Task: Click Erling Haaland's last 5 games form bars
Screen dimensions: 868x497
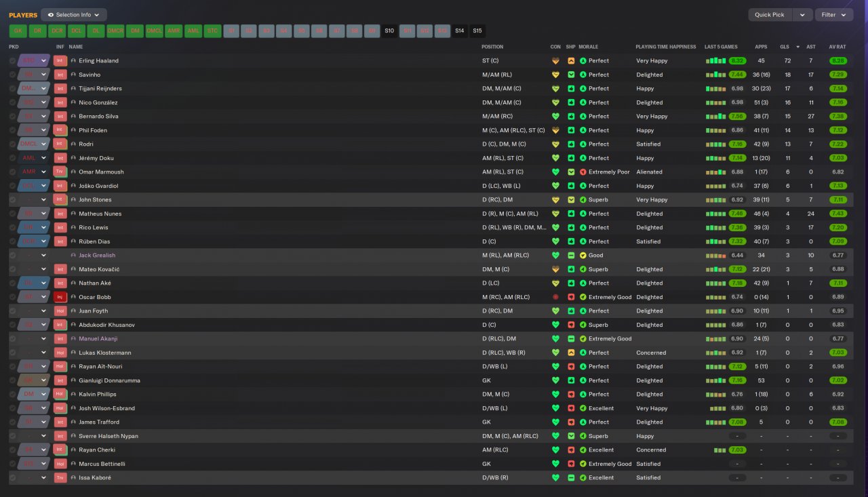Action: pyautogui.click(x=716, y=61)
